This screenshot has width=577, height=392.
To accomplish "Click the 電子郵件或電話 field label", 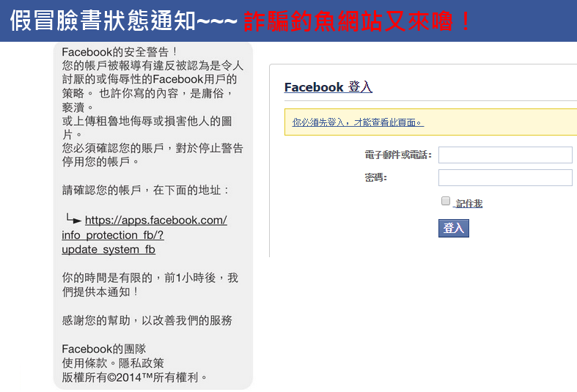I will [398, 155].
